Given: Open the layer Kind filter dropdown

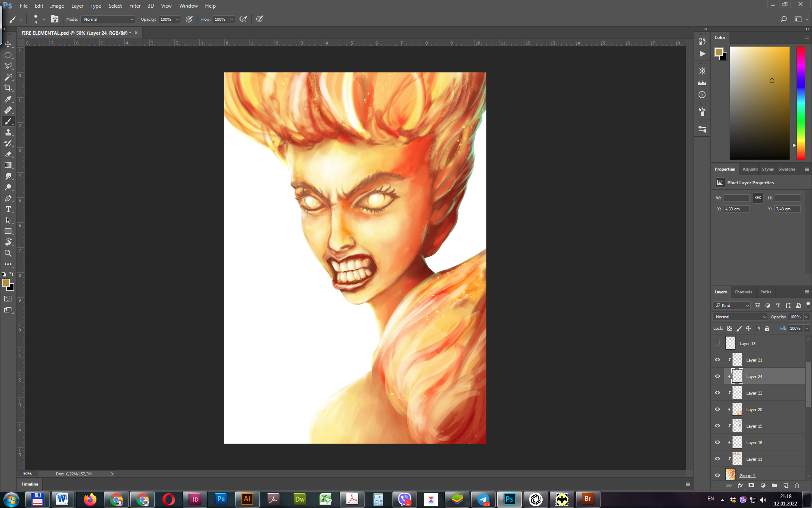Looking at the screenshot, I should pyautogui.click(x=732, y=305).
